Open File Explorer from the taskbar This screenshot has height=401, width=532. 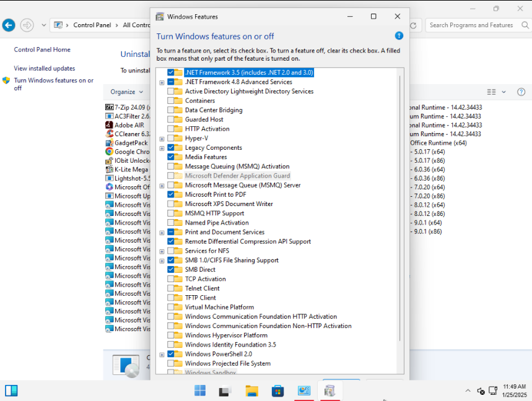pyautogui.click(x=251, y=390)
